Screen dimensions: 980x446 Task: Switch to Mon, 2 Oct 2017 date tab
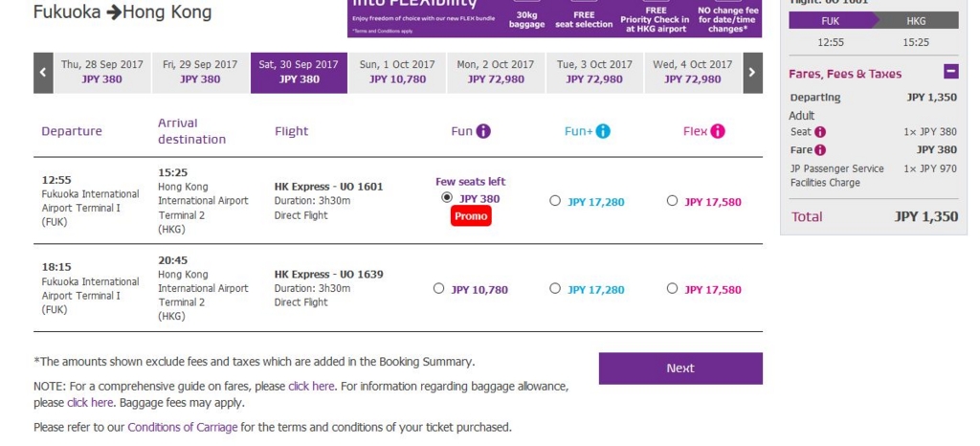496,73
